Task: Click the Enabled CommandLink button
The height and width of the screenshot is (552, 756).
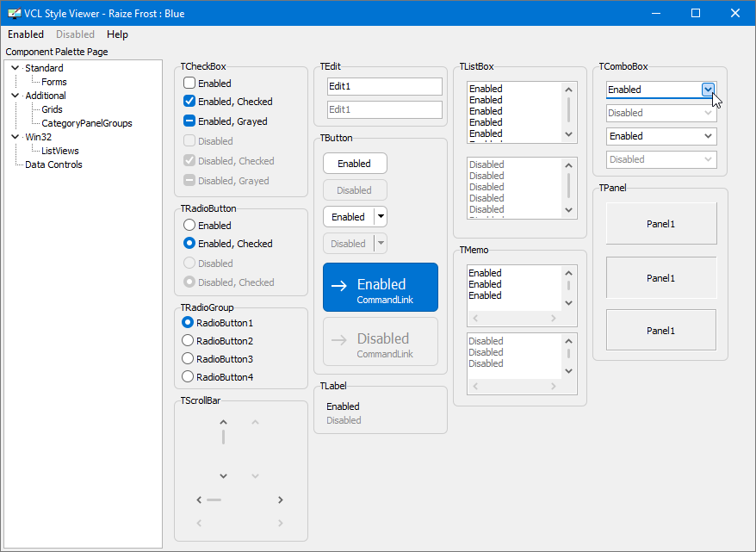Action: 381,288
